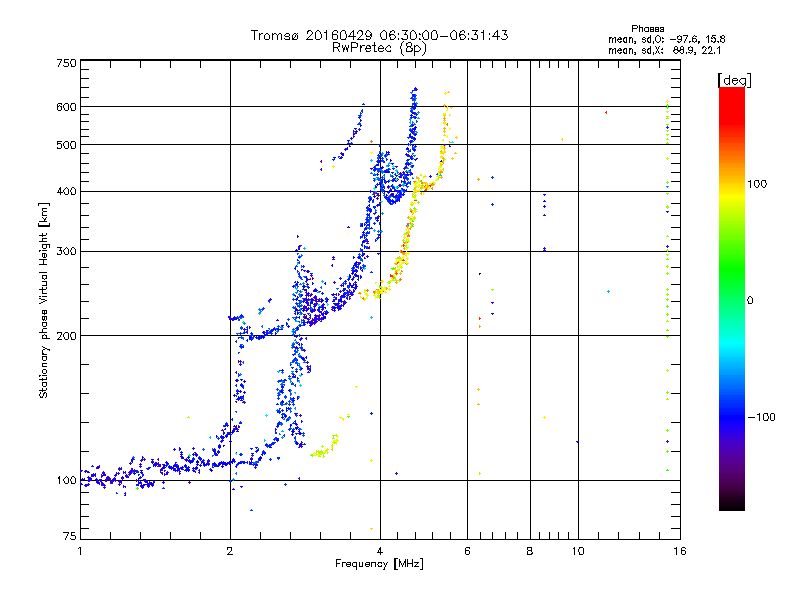This screenshot has width=800, height=600.
Task: Select 'mean, sd,O: -97.6, 15.8' statistics line
Action: click(666, 39)
